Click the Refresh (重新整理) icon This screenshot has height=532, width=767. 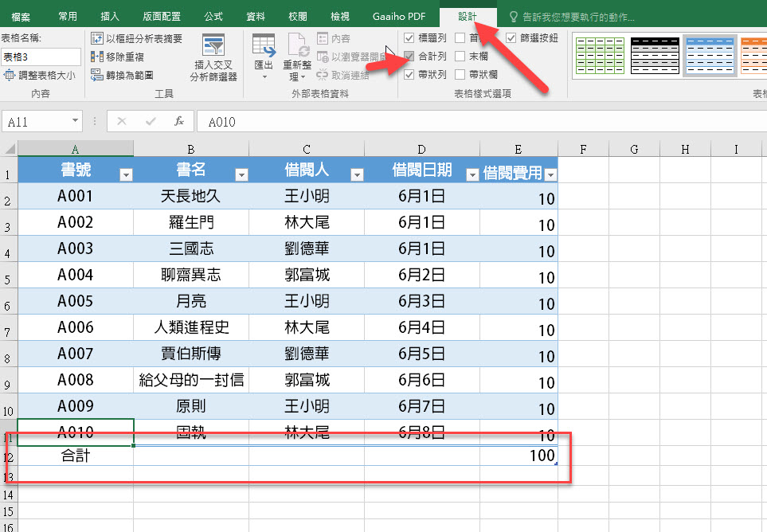click(297, 48)
